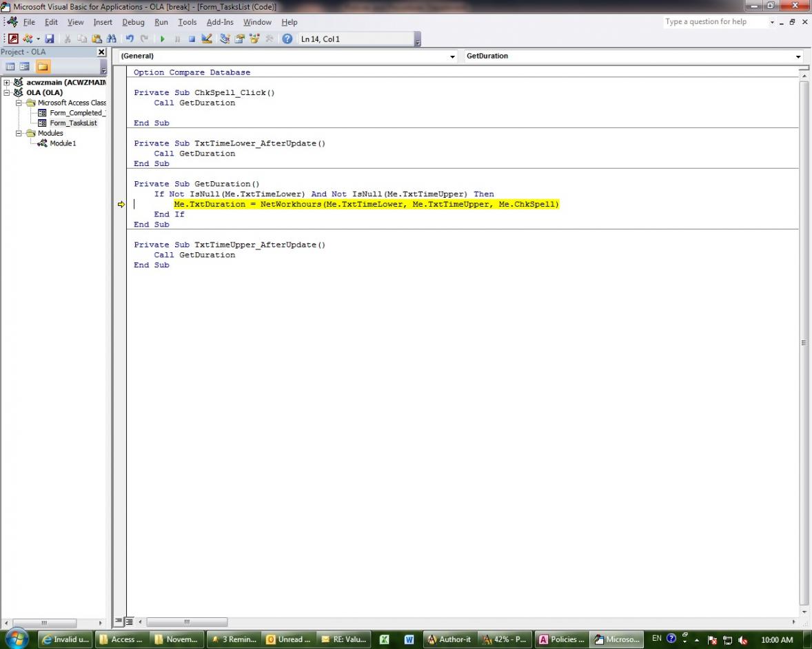Click the Find binoculars icon
This screenshot has height=649, width=812.
click(111, 39)
